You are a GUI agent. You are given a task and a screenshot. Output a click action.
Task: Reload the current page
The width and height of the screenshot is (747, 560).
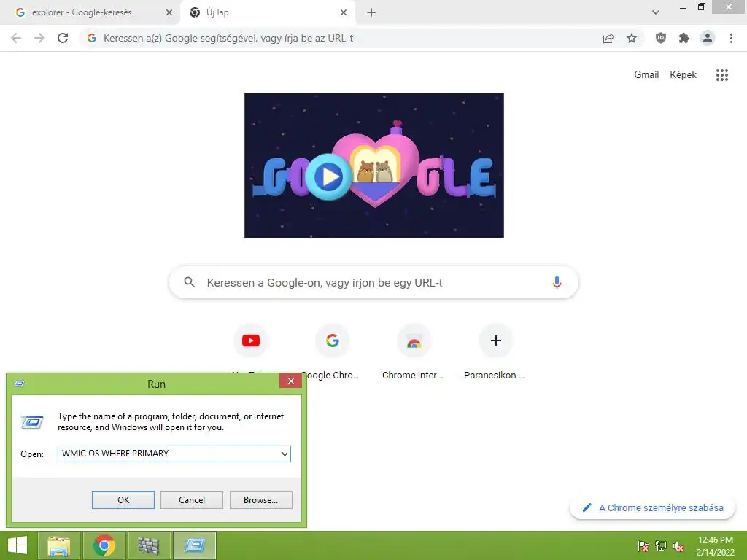coord(63,38)
